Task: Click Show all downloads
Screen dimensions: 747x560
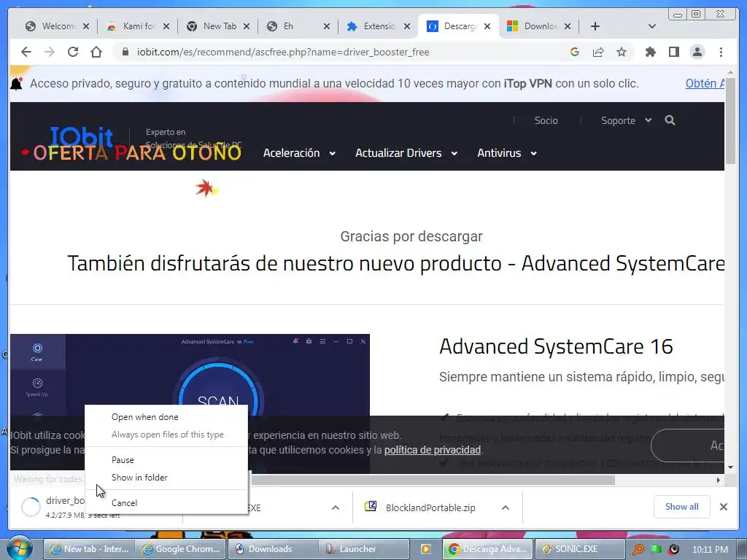Action: 682,507
